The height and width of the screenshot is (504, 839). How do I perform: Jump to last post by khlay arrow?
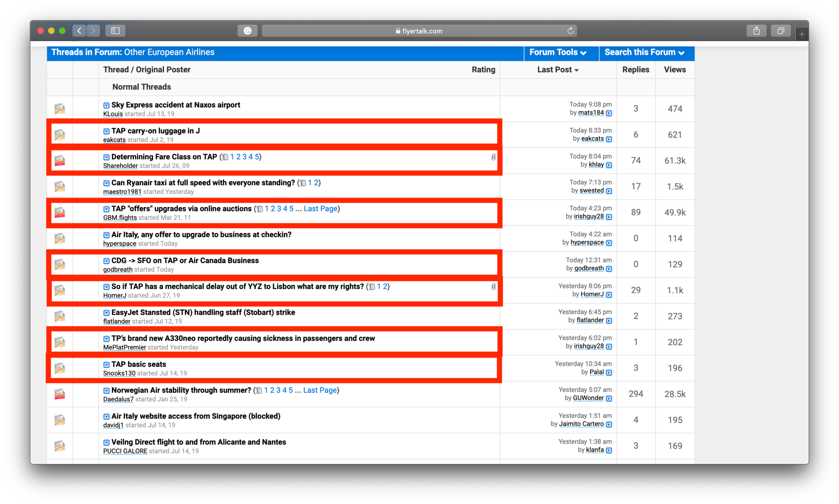[x=609, y=165]
